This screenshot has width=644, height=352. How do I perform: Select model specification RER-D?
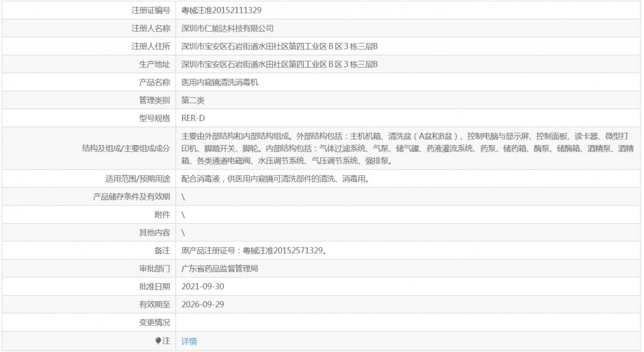[x=192, y=118]
